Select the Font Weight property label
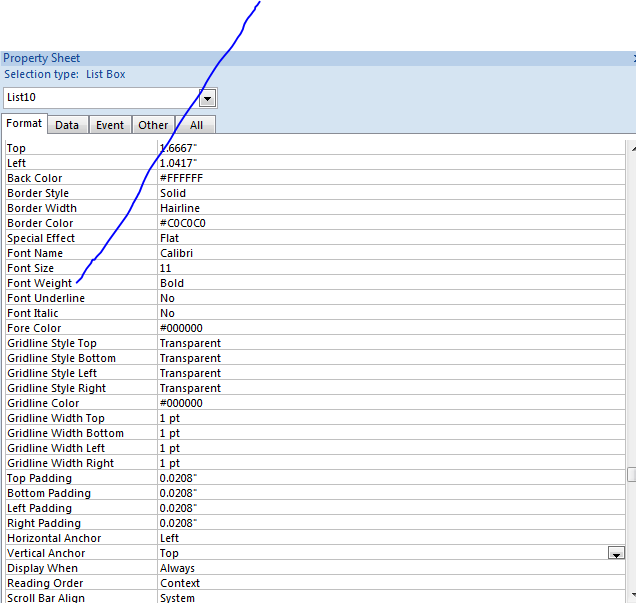The image size is (636, 603). click(x=39, y=283)
